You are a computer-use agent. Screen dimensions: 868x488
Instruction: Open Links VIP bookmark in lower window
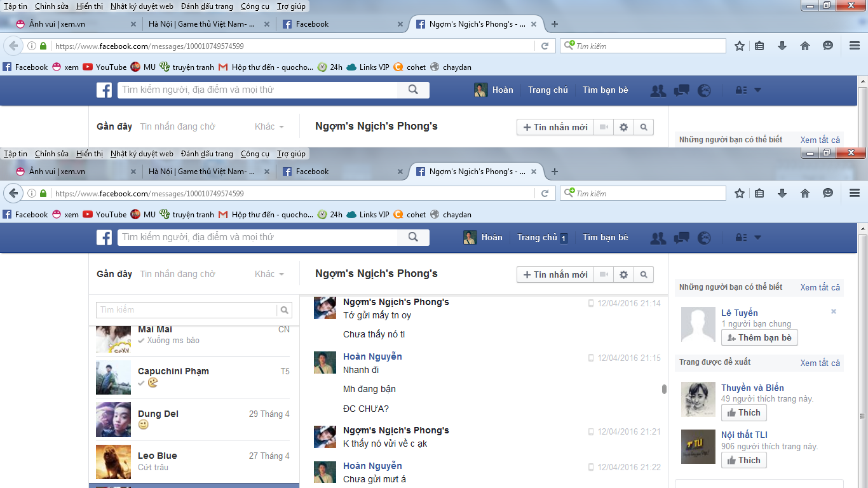coord(368,215)
